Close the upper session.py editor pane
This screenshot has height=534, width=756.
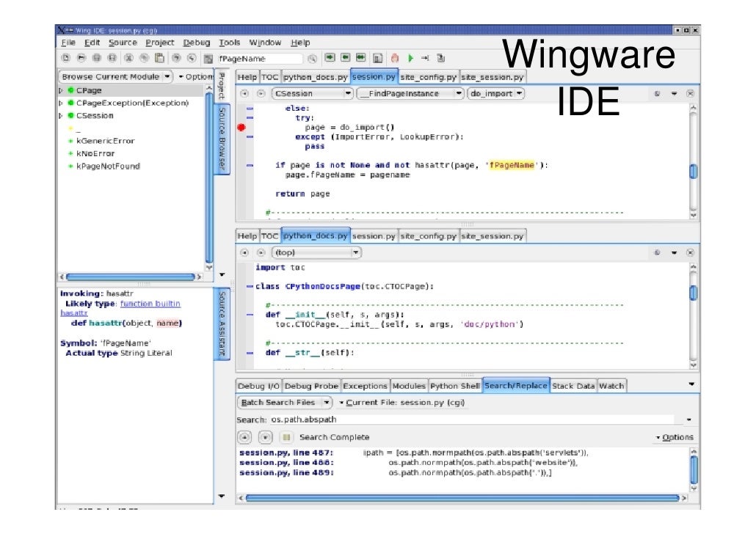tap(691, 93)
